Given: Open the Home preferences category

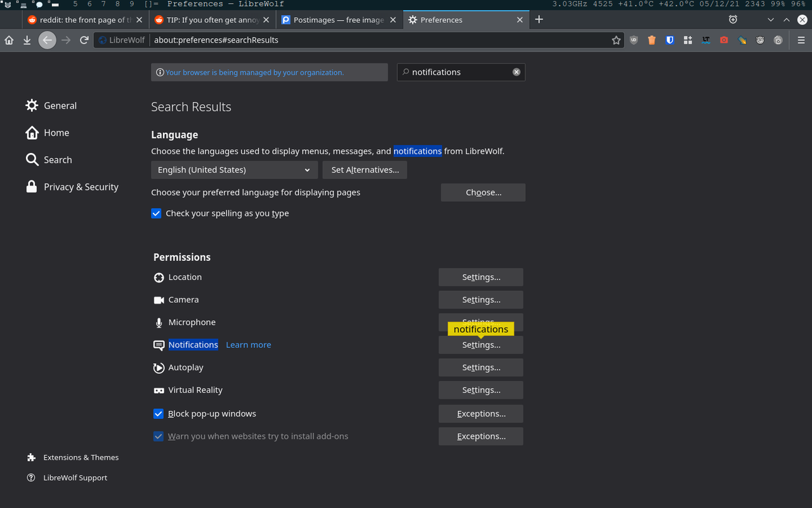Looking at the screenshot, I should pos(48,133).
